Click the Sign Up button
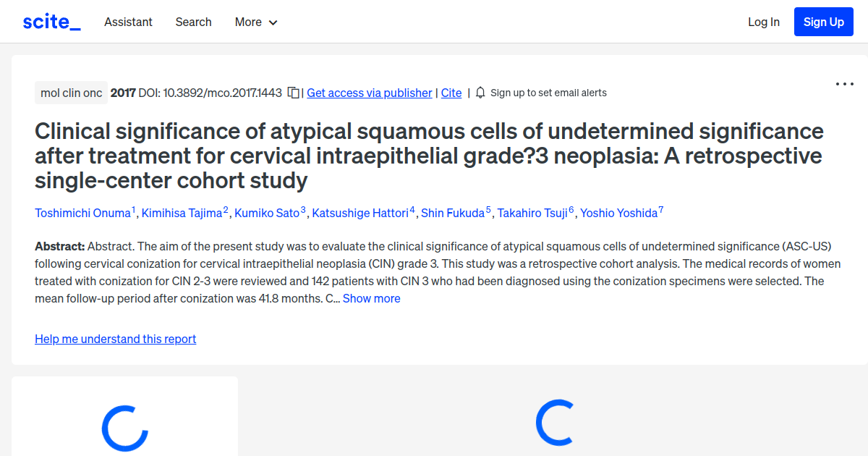The height and width of the screenshot is (456, 868). (x=823, y=22)
